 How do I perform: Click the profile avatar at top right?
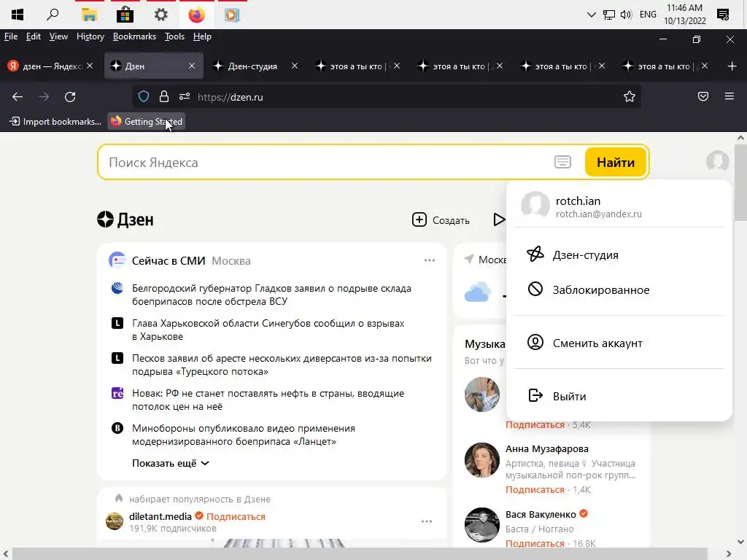718,161
